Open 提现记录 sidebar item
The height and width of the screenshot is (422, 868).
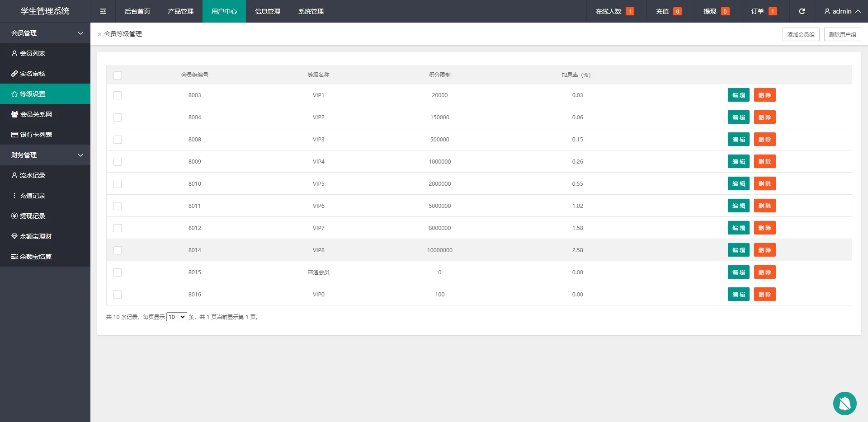(x=33, y=216)
